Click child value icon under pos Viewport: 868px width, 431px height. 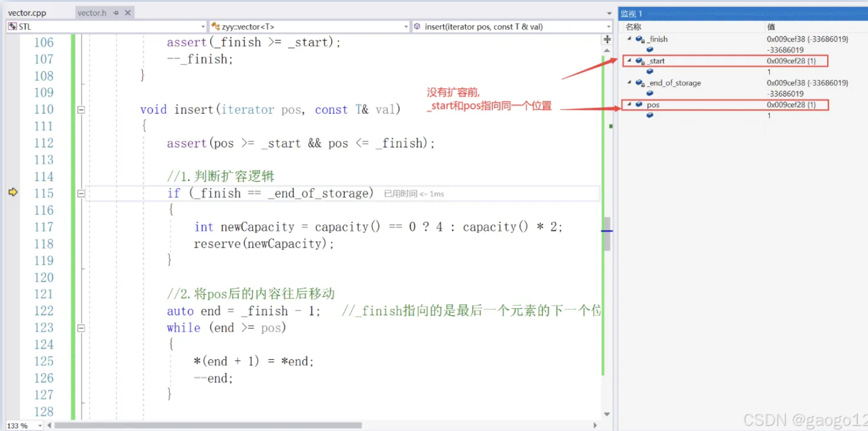pyautogui.click(x=650, y=116)
